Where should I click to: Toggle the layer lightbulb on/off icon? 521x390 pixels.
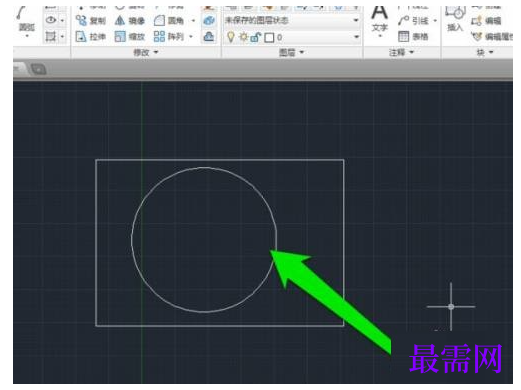pyautogui.click(x=231, y=37)
